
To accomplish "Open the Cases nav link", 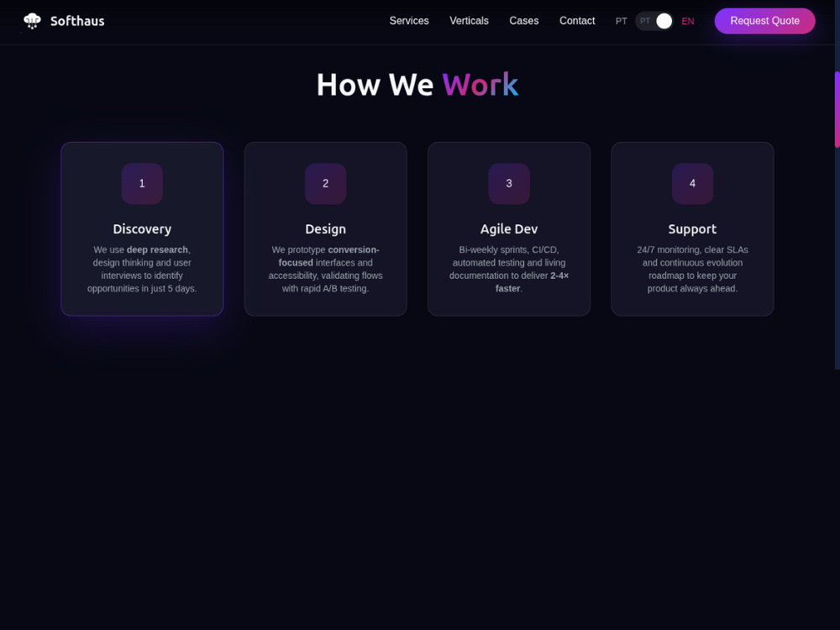I will pos(524,21).
